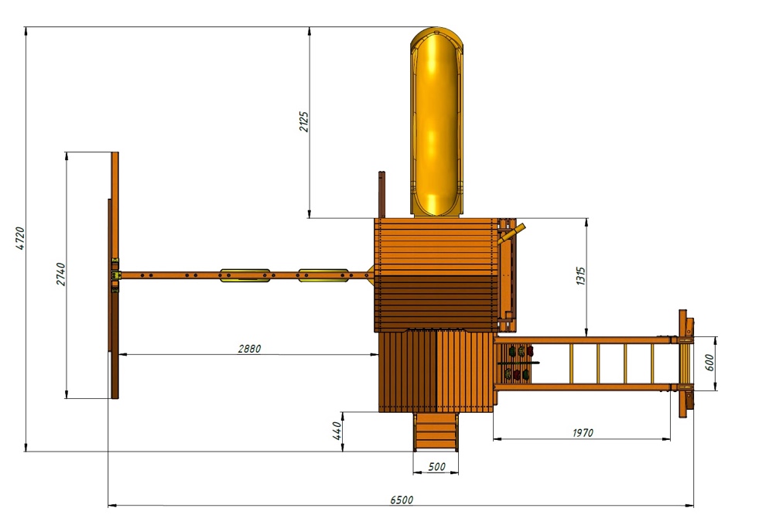The image size is (766, 532).
Task: Click the yellow telescope on the tower corner
Action: point(515,232)
